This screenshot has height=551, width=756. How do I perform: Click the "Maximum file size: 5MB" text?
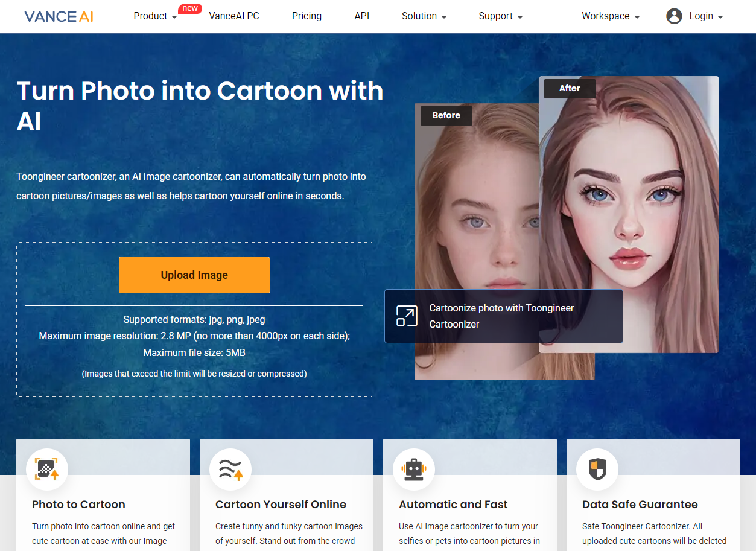coord(194,352)
